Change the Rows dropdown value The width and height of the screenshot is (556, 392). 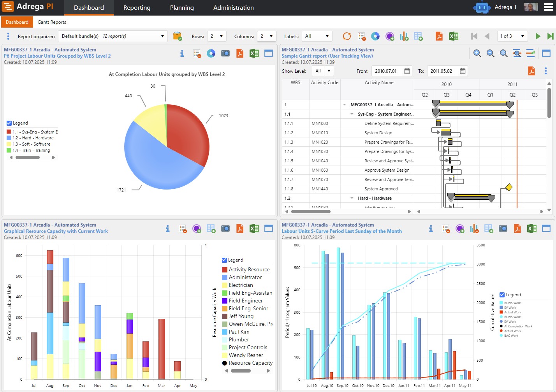coord(216,36)
